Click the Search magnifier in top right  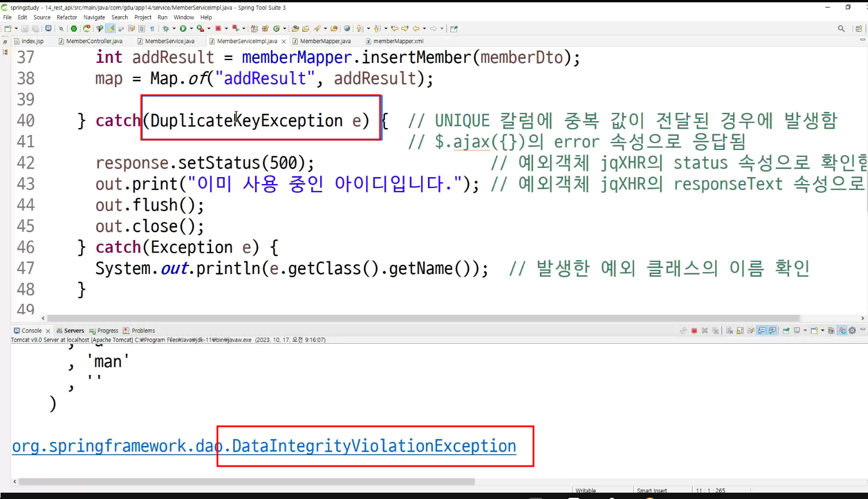pos(841,28)
